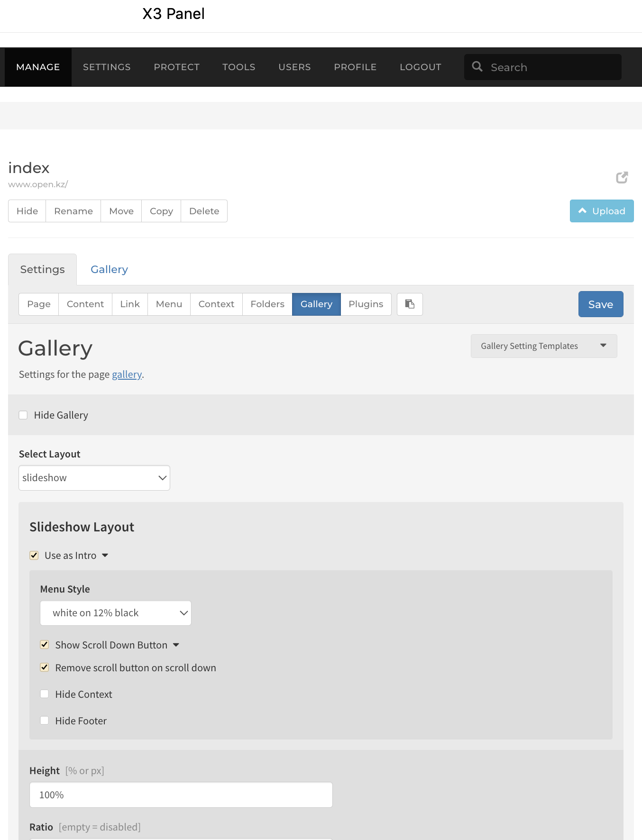Click the X3 Panel title text

174,14
